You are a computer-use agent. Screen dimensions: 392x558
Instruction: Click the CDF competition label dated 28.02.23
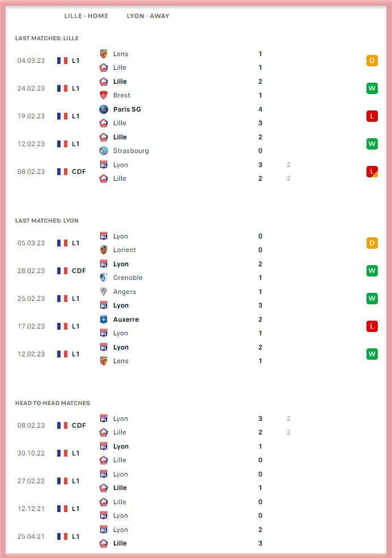pyautogui.click(x=79, y=271)
